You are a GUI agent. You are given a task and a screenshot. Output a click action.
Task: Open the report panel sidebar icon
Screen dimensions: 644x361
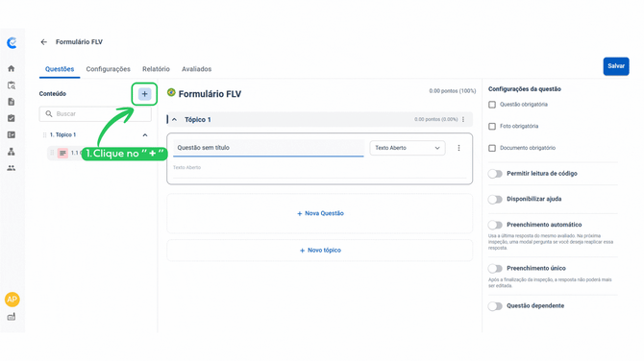click(12, 134)
